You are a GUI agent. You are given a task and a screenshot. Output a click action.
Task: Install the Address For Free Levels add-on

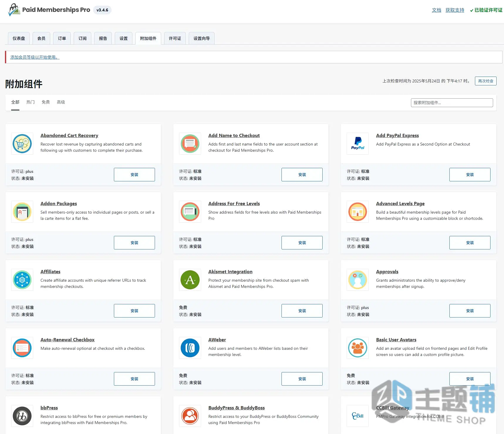tap(302, 243)
